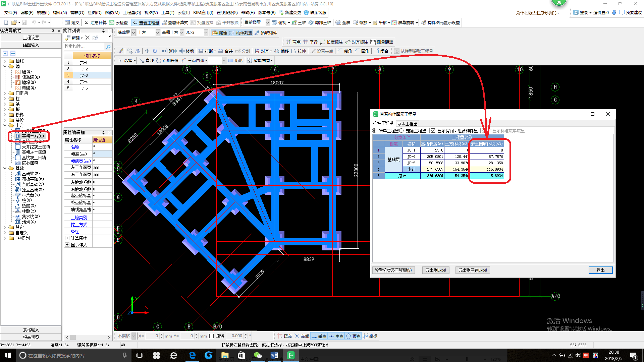Click the 导出到Excel button
Screen dimensions: 644x362
[x=435, y=270]
